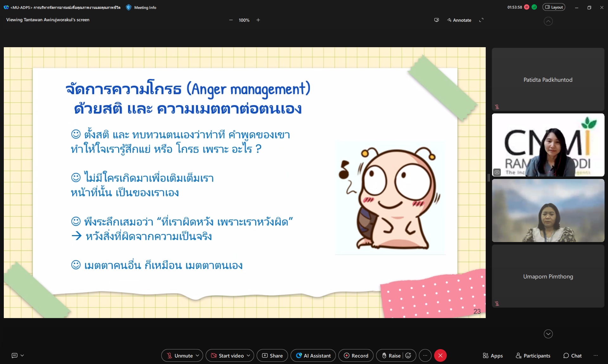Image resolution: width=608 pixels, height=364 pixels.
Task: Open the Layout dropdown
Action: (x=554, y=7)
